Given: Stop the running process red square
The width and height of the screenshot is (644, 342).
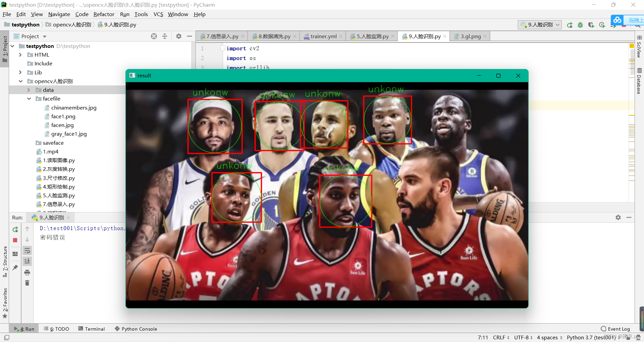Looking at the screenshot, I should tap(15, 240).
